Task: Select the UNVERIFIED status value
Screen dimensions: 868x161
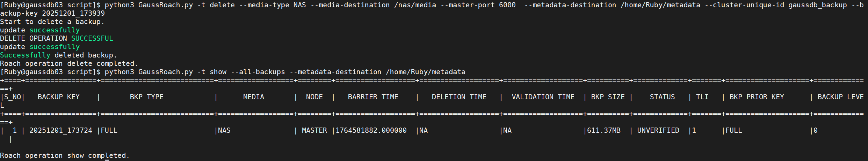Action: tap(658, 130)
